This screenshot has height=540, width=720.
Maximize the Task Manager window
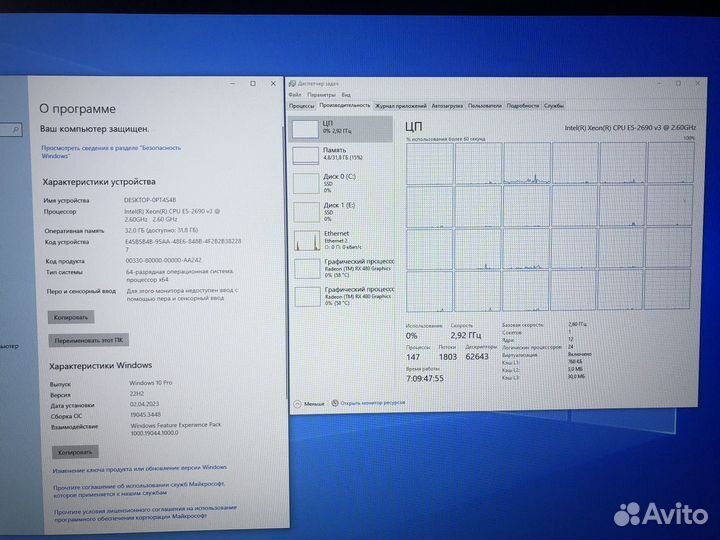pos(678,83)
